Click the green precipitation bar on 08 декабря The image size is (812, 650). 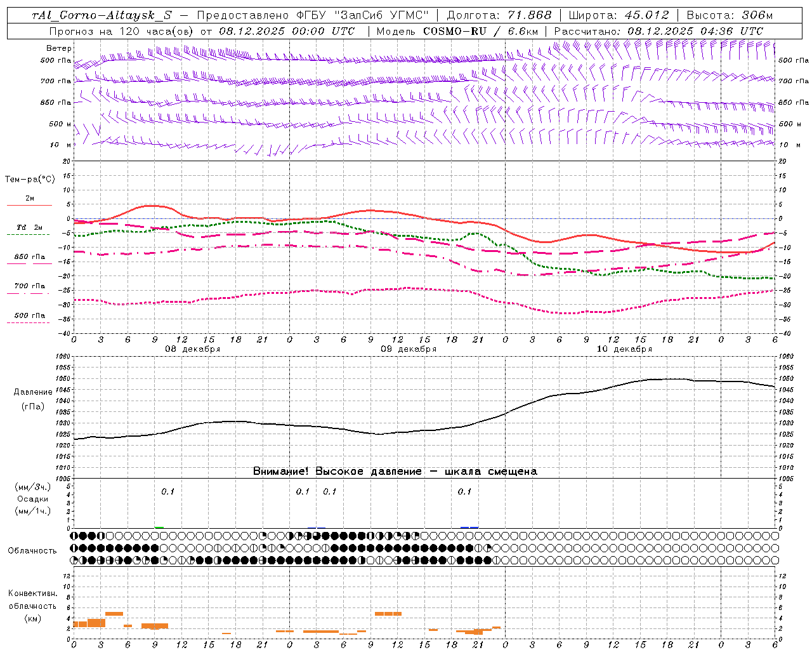click(159, 527)
